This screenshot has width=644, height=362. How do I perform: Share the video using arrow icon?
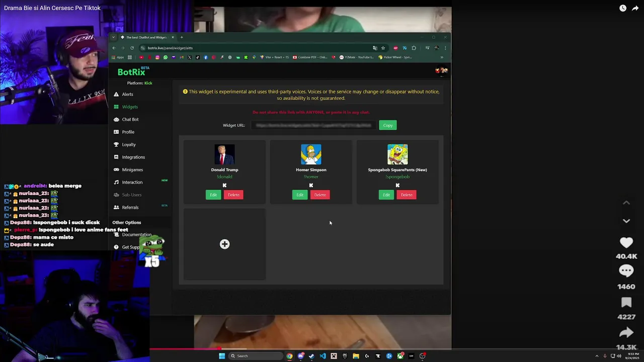pyautogui.click(x=626, y=332)
